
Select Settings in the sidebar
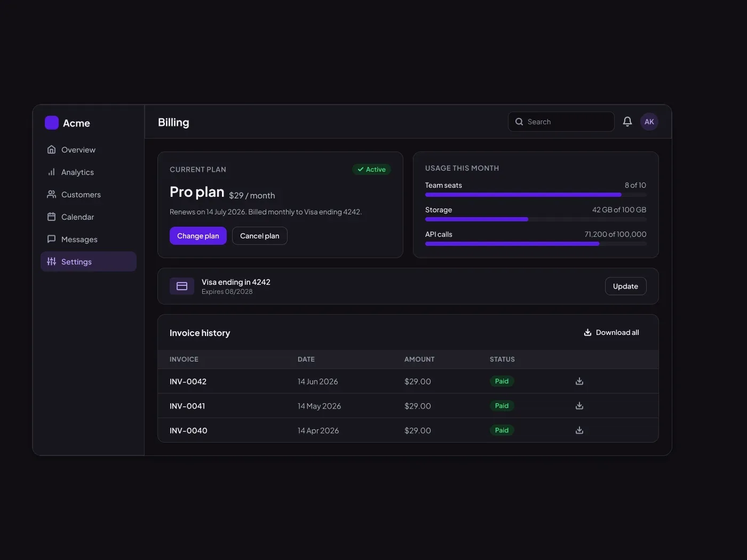pos(89,261)
